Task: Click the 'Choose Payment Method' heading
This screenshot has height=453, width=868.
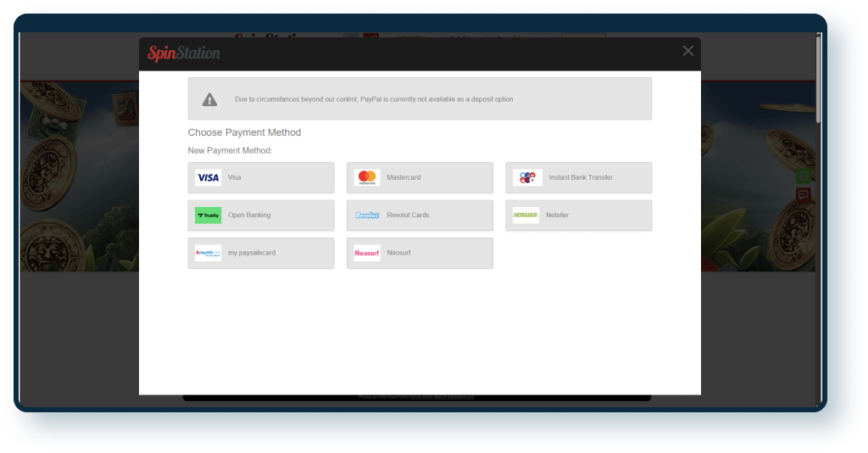Action: [x=245, y=132]
